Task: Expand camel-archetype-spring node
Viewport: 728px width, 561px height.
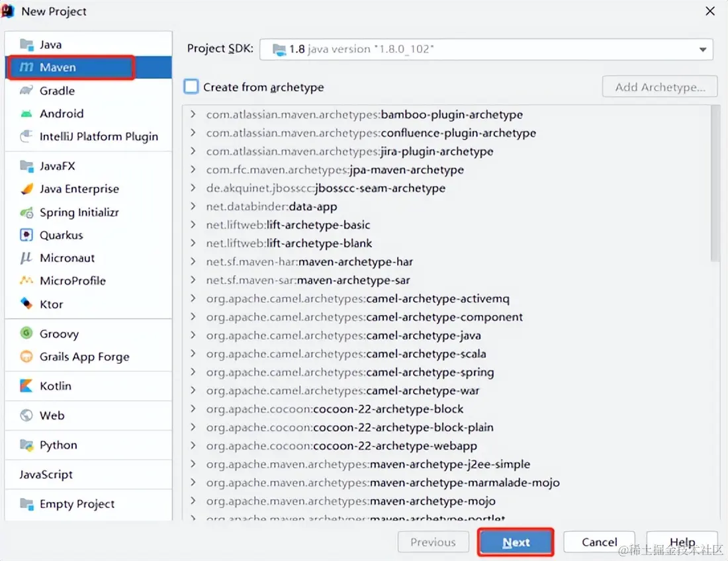Action: pos(193,372)
